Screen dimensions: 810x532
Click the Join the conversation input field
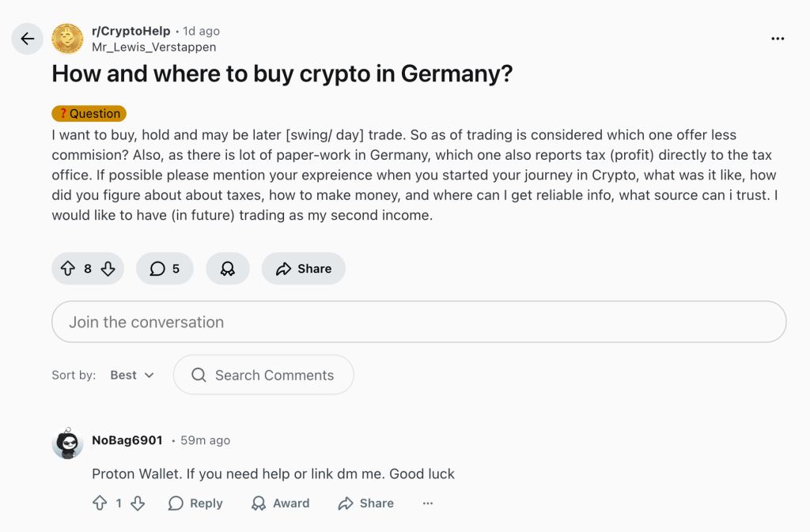[x=418, y=322]
